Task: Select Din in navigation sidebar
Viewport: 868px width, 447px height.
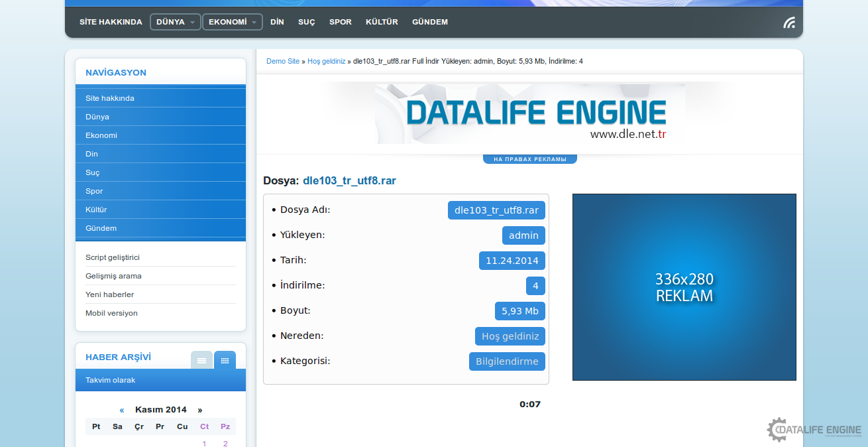Action: (x=160, y=154)
